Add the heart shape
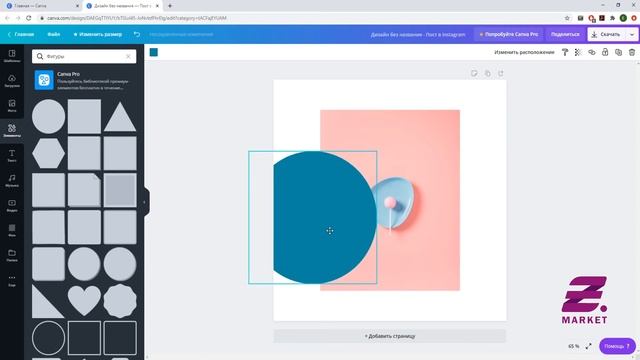The width and height of the screenshot is (640, 360). tap(84, 301)
